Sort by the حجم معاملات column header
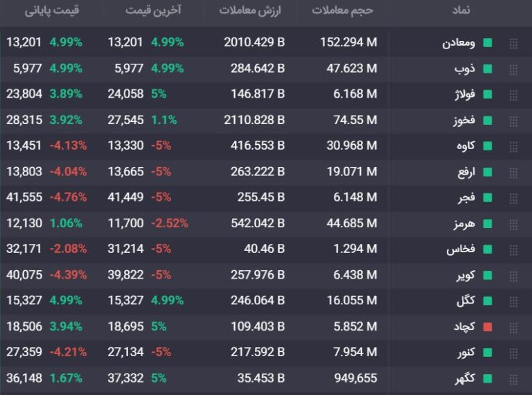 coord(343,11)
